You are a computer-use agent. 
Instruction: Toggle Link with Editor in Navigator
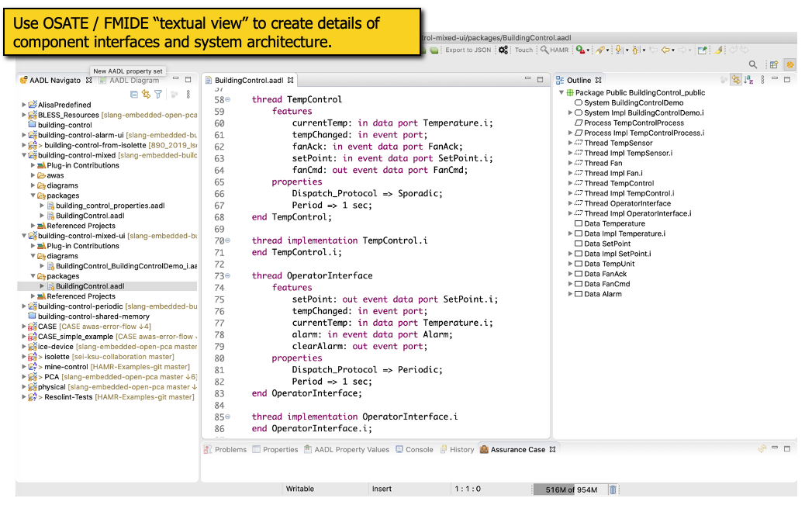[146, 94]
